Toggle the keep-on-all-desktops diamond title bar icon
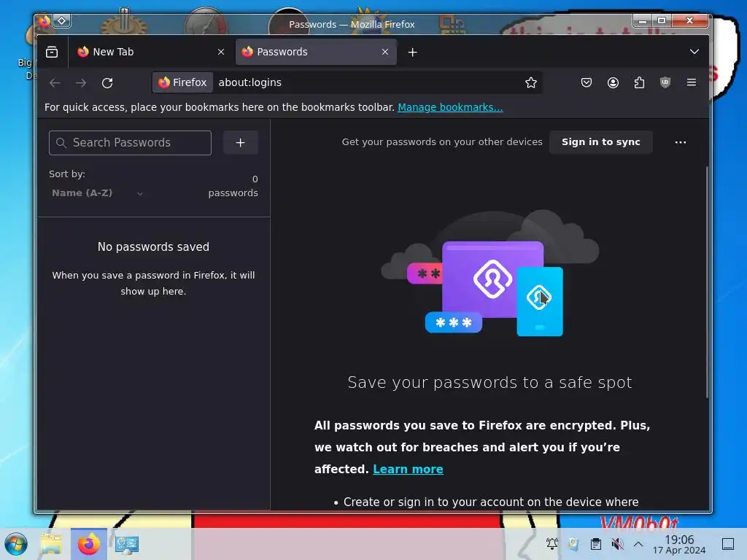747x560 pixels. tap(61, 21)
